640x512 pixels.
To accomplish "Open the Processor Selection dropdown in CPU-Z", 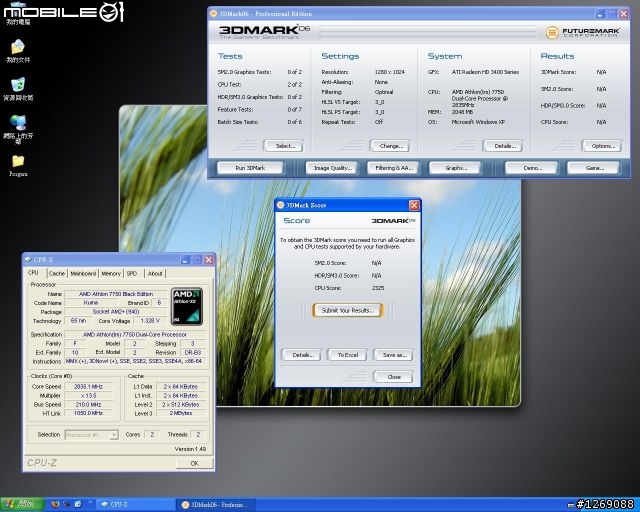I will pyautogui.click(x=91, y=435).
